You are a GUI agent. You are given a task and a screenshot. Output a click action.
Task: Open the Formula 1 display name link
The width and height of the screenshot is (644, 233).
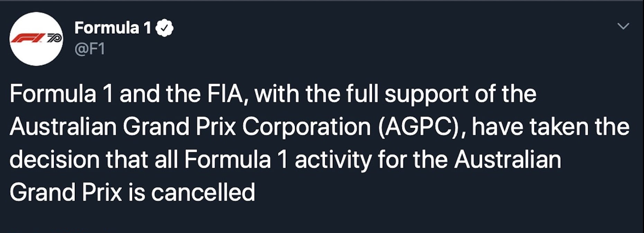[x=113, y=28]
